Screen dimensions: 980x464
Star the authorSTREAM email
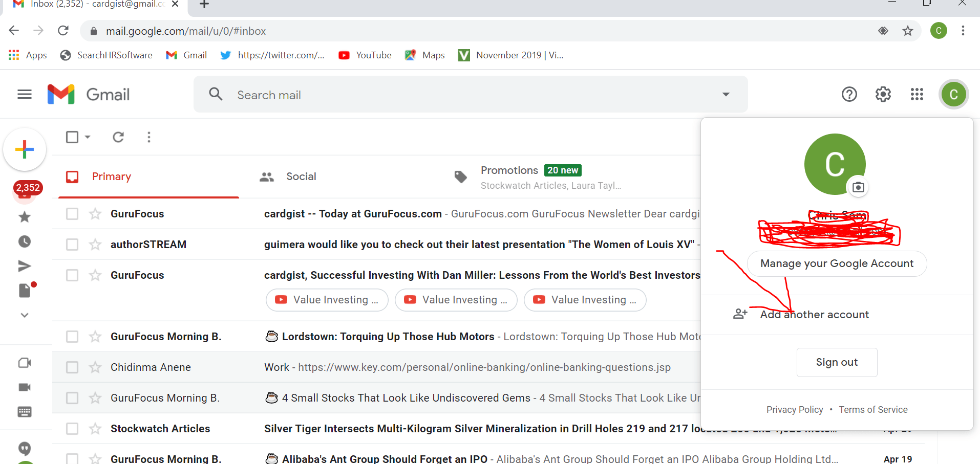[x=95, y=244]
